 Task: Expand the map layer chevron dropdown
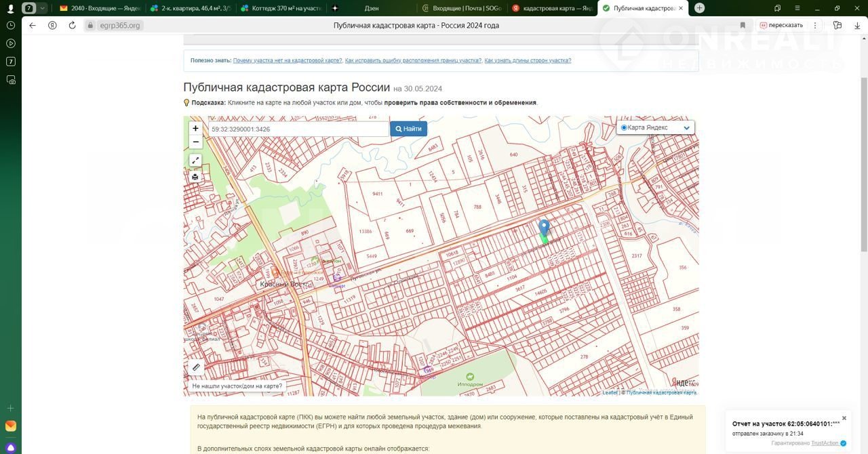tap(686, 128)
